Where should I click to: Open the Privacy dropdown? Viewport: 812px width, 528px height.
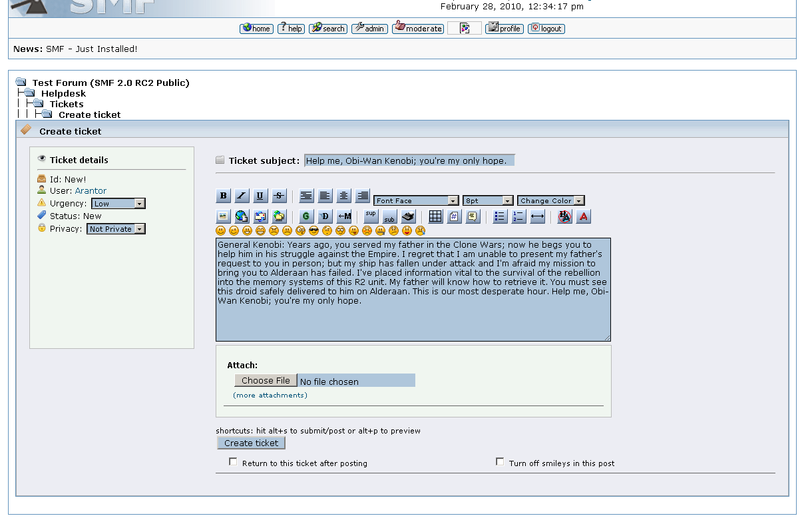click(x=116, y=229)
